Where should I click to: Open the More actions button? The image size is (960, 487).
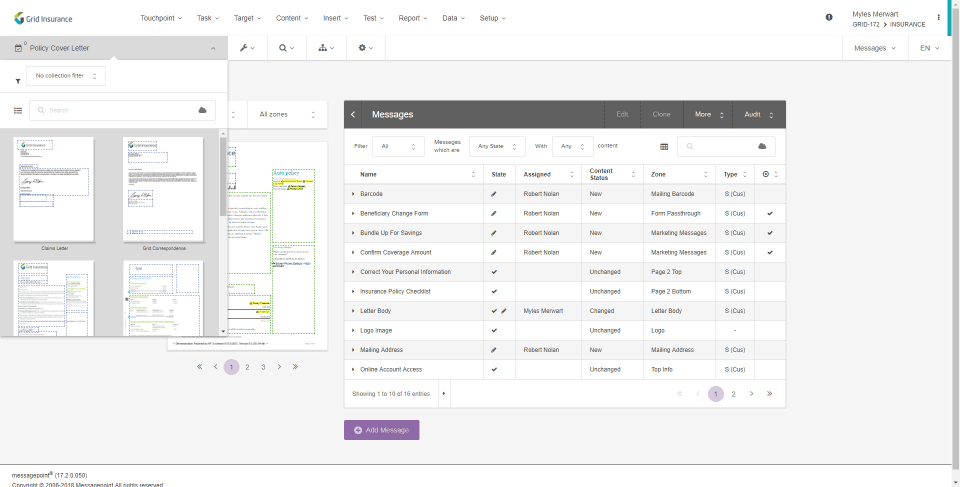click(708, 115)
